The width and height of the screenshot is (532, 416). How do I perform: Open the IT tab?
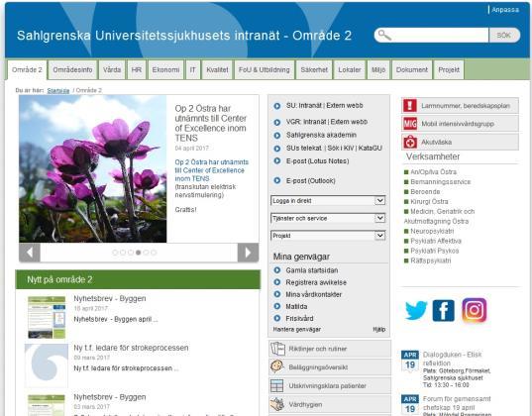click(193, 70)
